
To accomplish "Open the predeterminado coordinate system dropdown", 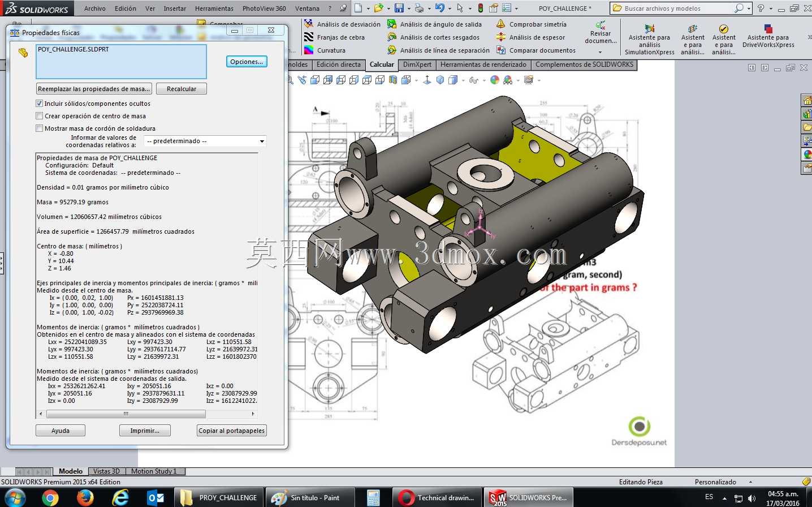I will coord(205,141).
